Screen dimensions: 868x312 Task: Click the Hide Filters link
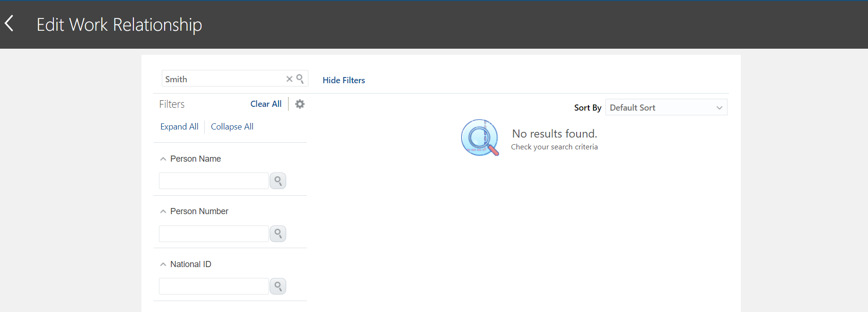[x=344, y=80]
